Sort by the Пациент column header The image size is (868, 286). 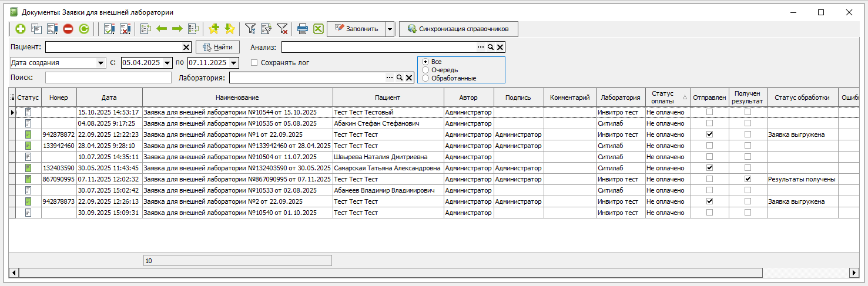click(387, 97)
